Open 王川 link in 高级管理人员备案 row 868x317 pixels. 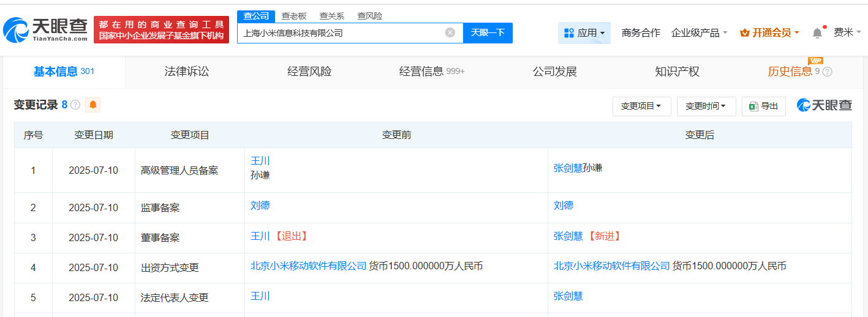coord(260,161)
